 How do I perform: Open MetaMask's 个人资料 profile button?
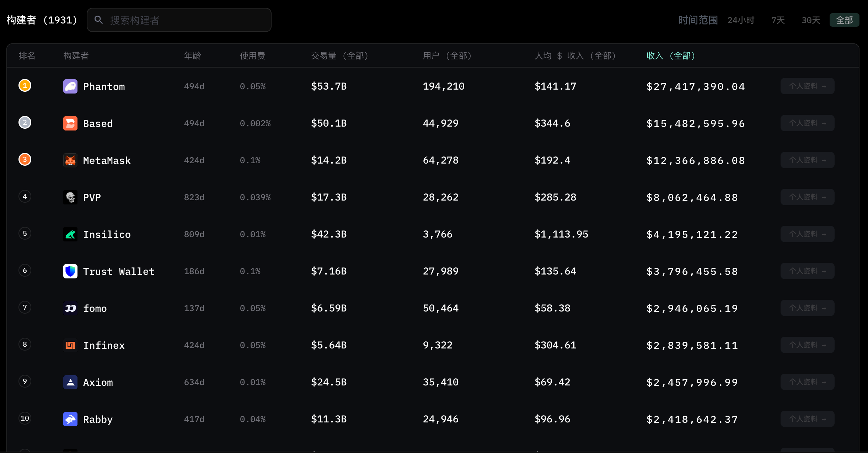click(807, 160)
